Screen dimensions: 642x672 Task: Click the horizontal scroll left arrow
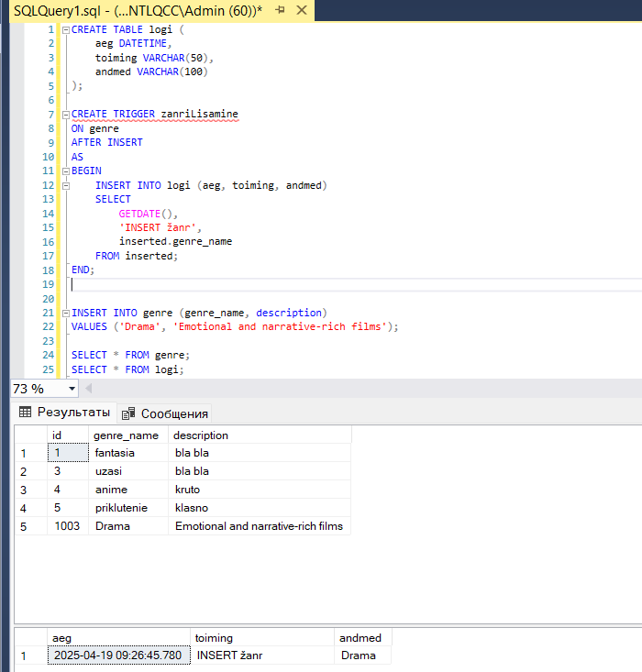click(x=89, y=389)
